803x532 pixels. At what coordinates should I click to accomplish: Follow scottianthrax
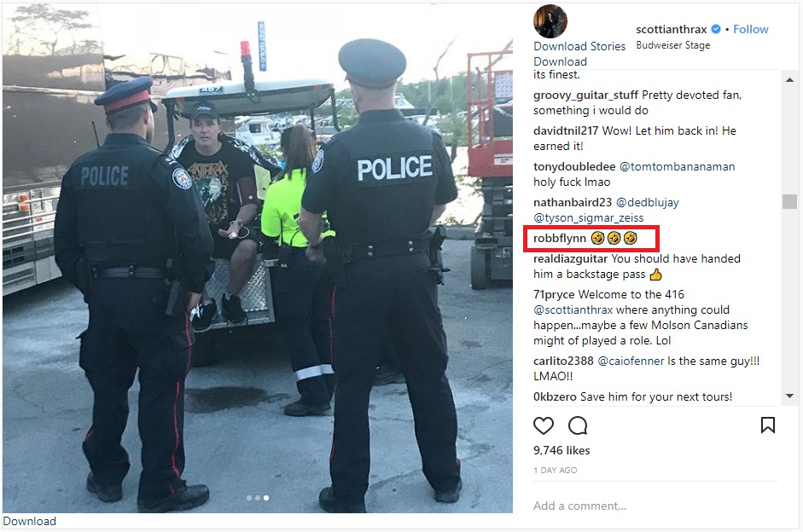click(x=751, y=29)
